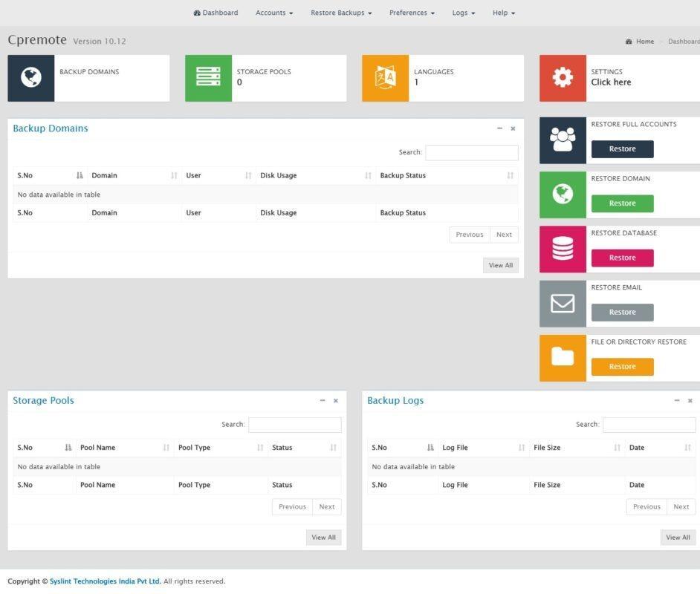Close the Storage Pools panel
This screenshot has height=594, width=700.
336,400
